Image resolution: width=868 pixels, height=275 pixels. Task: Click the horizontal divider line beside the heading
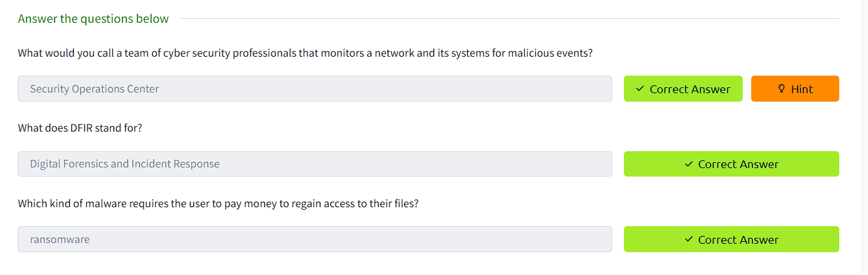[x=510, y=19]
